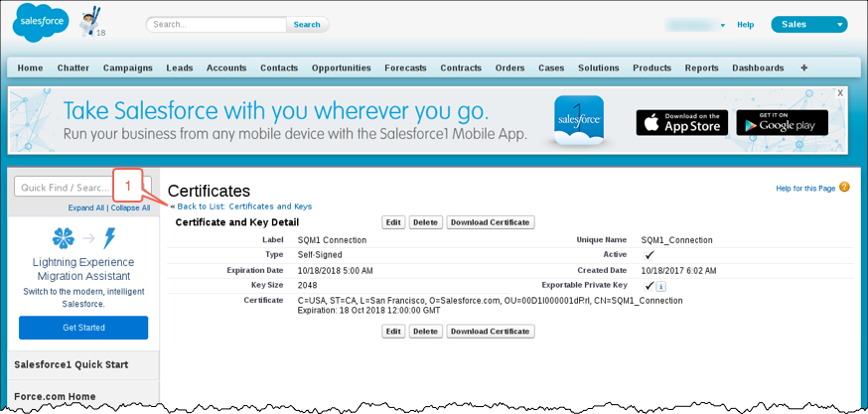The height and width of the screenshot is (414, 868).
Task: Open the Contracts tab
Action: coord(461,68)
